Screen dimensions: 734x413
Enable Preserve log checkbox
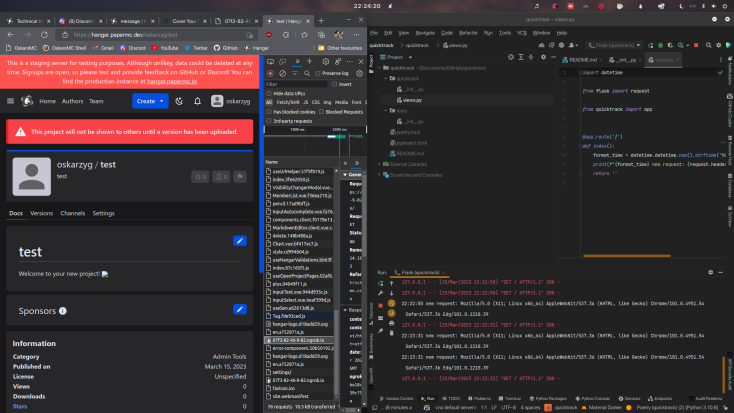pyautogui.click(x=318, y=74)
